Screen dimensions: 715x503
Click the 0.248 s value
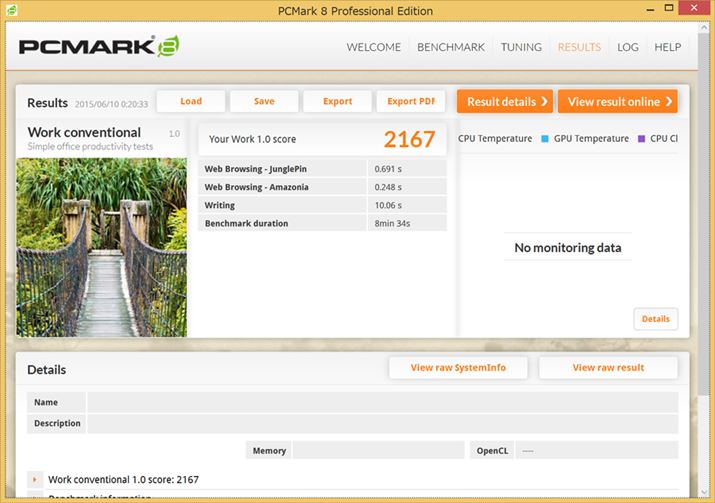click(x=388, y=187)
